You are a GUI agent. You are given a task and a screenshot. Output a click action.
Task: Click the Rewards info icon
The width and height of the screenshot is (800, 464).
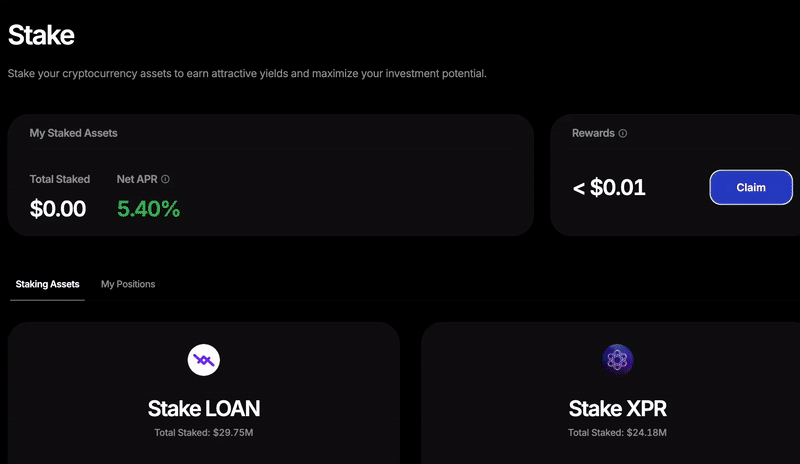tap(623, 133)
